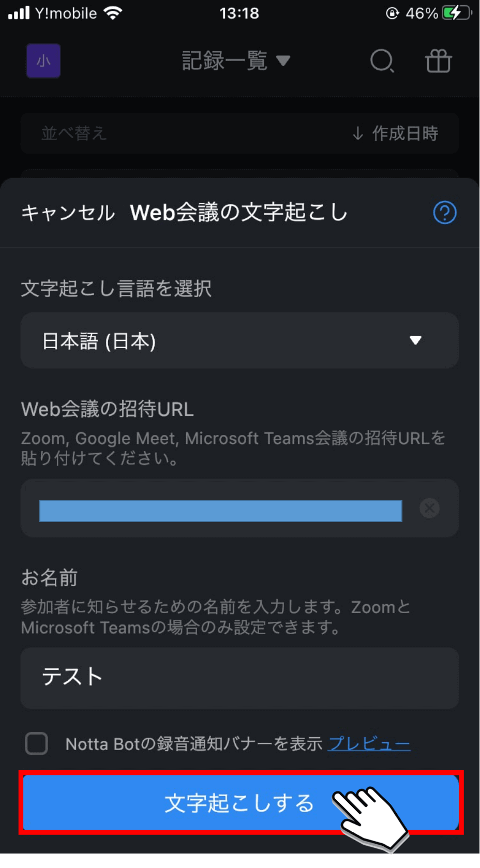Image resolution: width=480 pixels, height=868 pixels.
Task: Tap the cellular signal strength icon
Action: point(19,13)
